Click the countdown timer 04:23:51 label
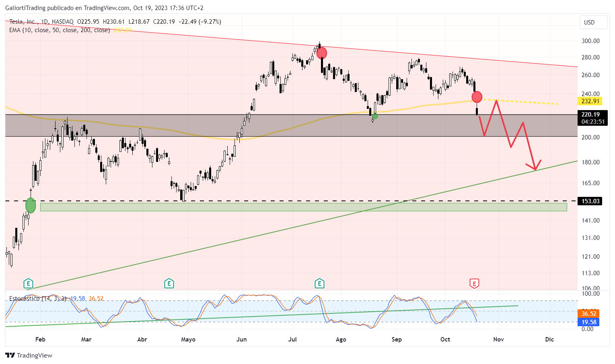Screen dimensions: 615x364 point(593,122)
